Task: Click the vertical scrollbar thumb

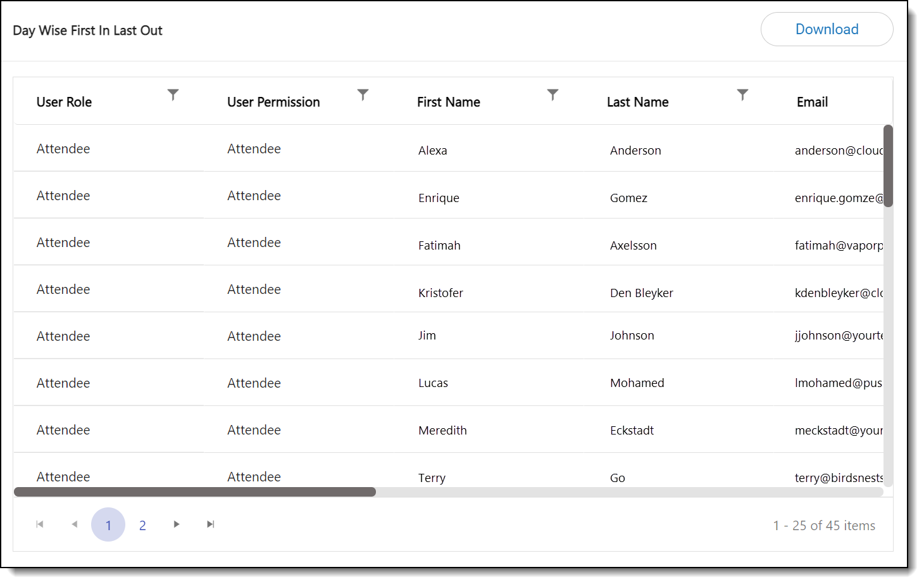Action: click(888, 166)
